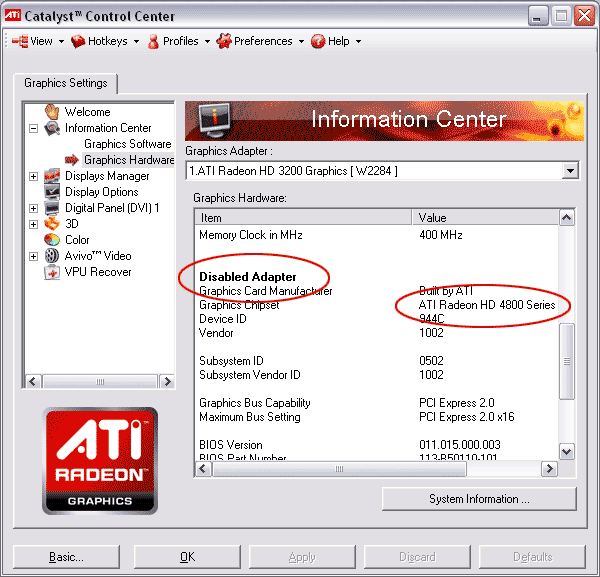Click the Displays Manager icon

(52, 176)
